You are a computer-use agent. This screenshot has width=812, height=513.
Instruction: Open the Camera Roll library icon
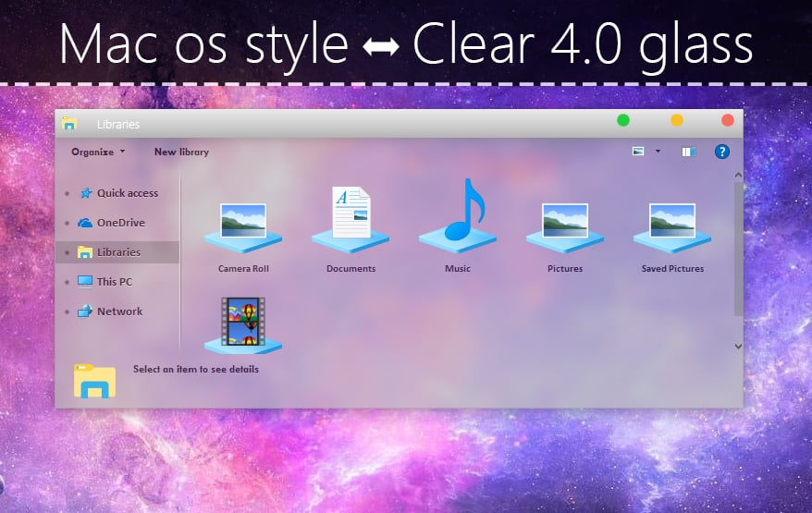point(243,227)
